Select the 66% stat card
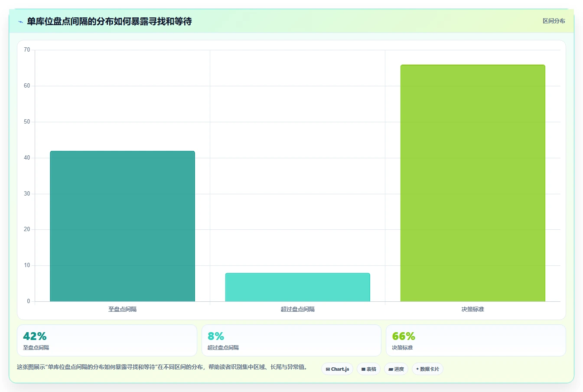 tap(476, 340)
